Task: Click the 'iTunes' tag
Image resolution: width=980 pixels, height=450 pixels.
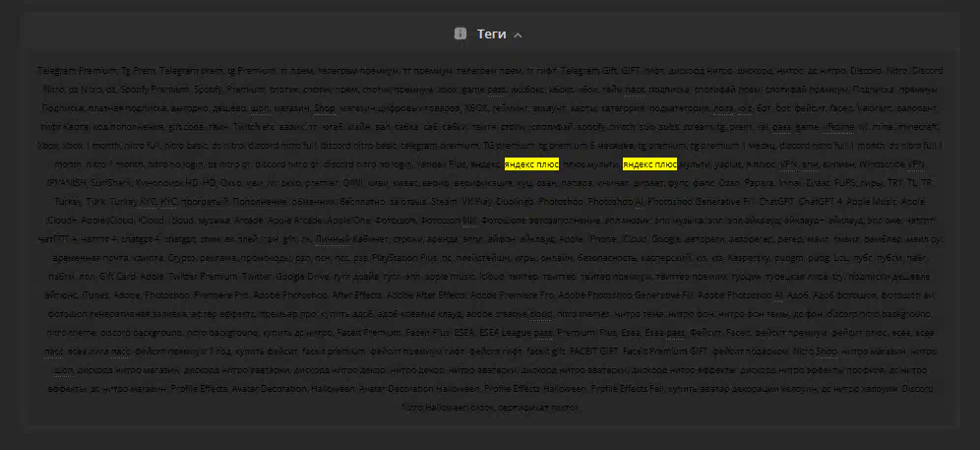Action: pos(96,295)
